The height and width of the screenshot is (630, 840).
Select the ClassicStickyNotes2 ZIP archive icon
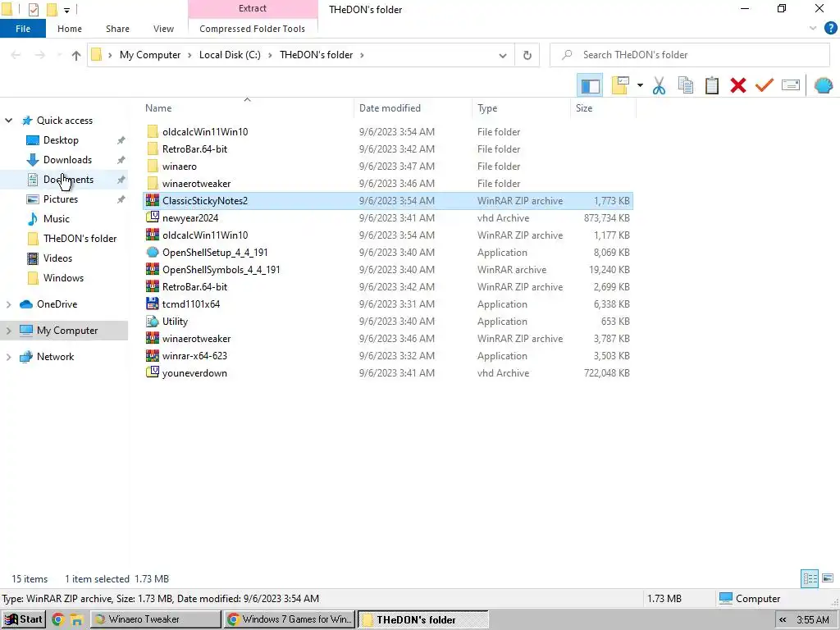(153, 201)
